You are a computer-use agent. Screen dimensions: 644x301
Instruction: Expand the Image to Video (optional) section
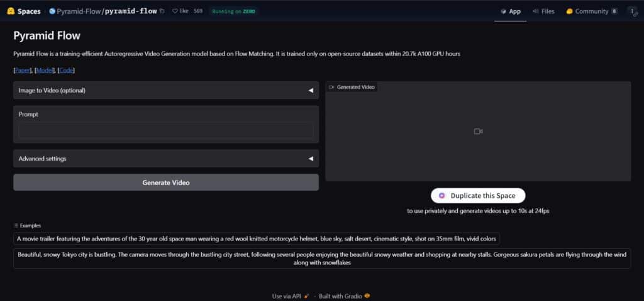(x=165, y=90)
